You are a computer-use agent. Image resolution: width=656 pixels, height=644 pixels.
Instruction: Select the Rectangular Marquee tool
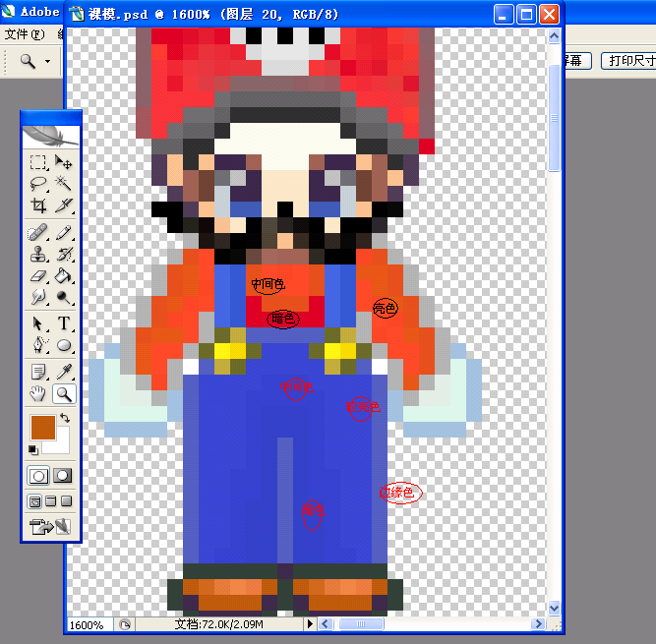38,162
